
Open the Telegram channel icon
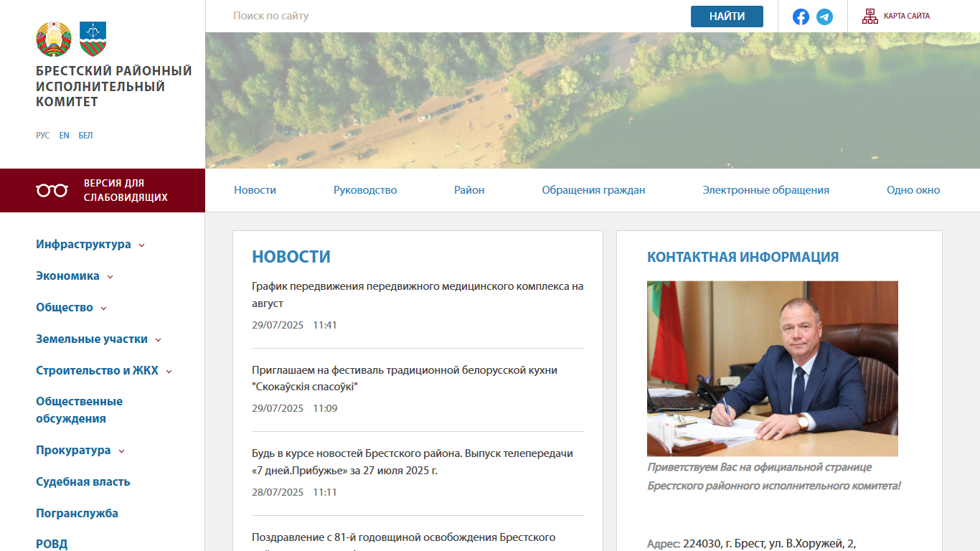(x=825, y=17)
